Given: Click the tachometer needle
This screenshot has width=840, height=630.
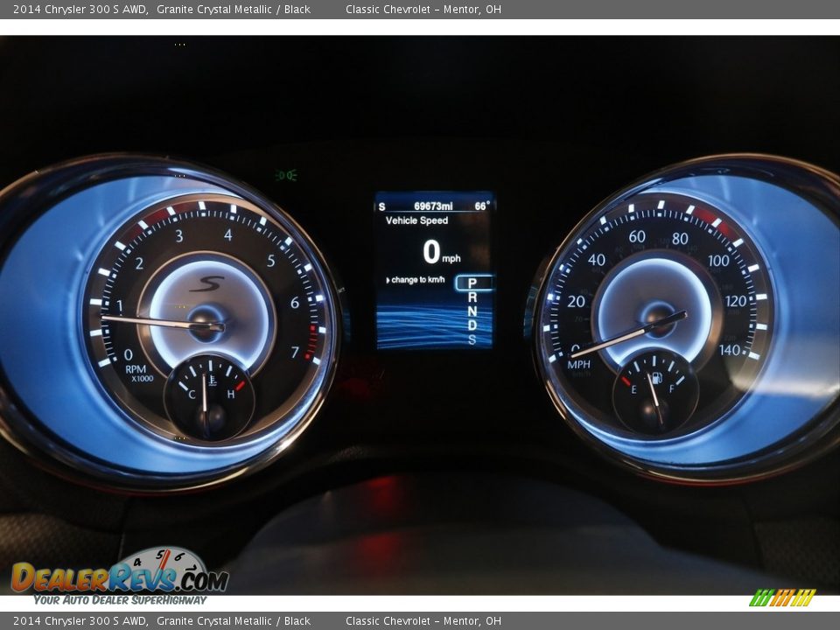Looking at the screenshot, I should pyautogui.click(x=163, y=323).
